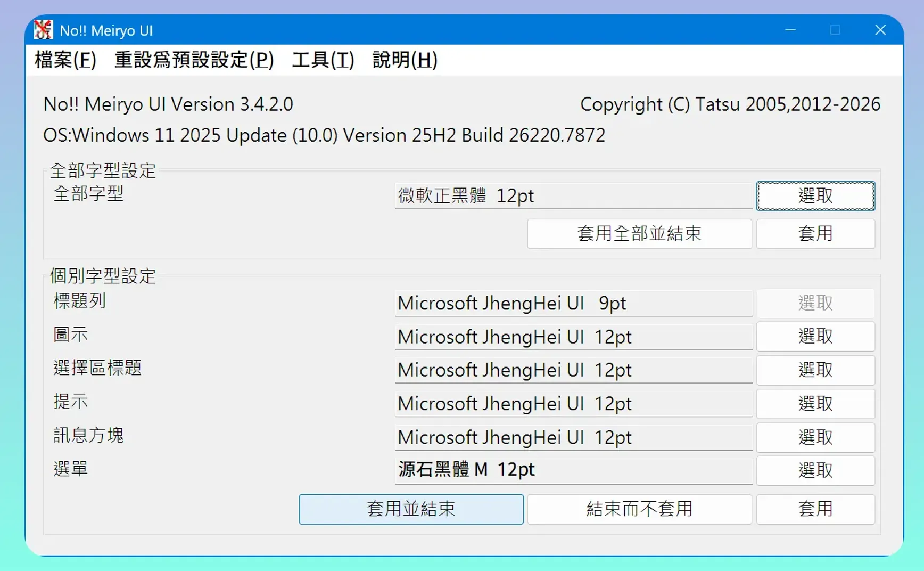Select a new font for 全部字型
924x571 pixels.
click(x=815, y=195)
